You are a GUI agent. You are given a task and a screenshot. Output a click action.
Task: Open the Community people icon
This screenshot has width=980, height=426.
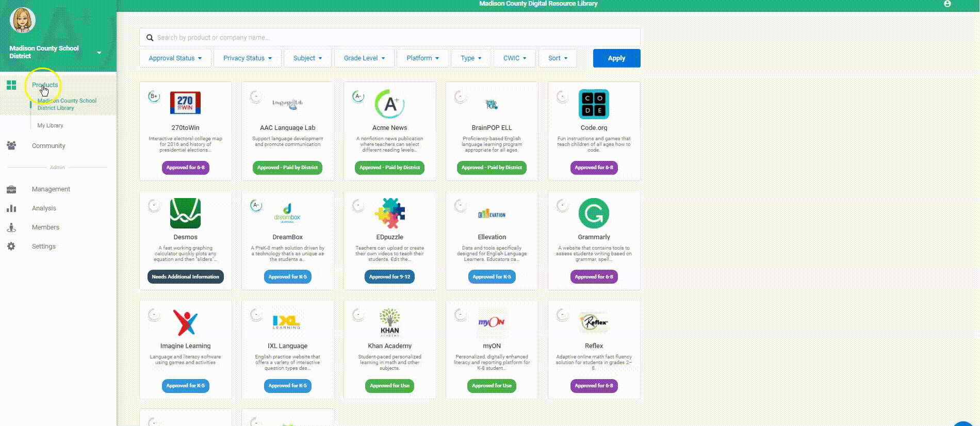click(x=11, y=146)
